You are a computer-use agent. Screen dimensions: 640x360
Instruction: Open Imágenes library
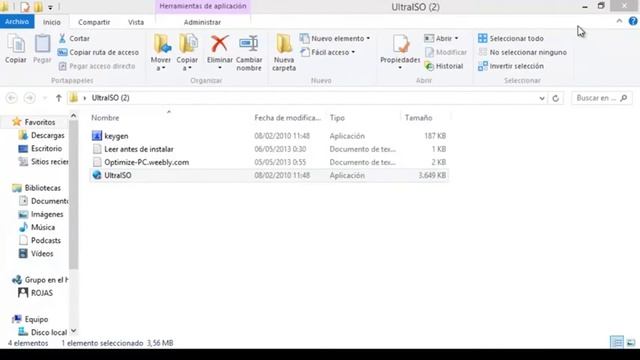[41, 214]
